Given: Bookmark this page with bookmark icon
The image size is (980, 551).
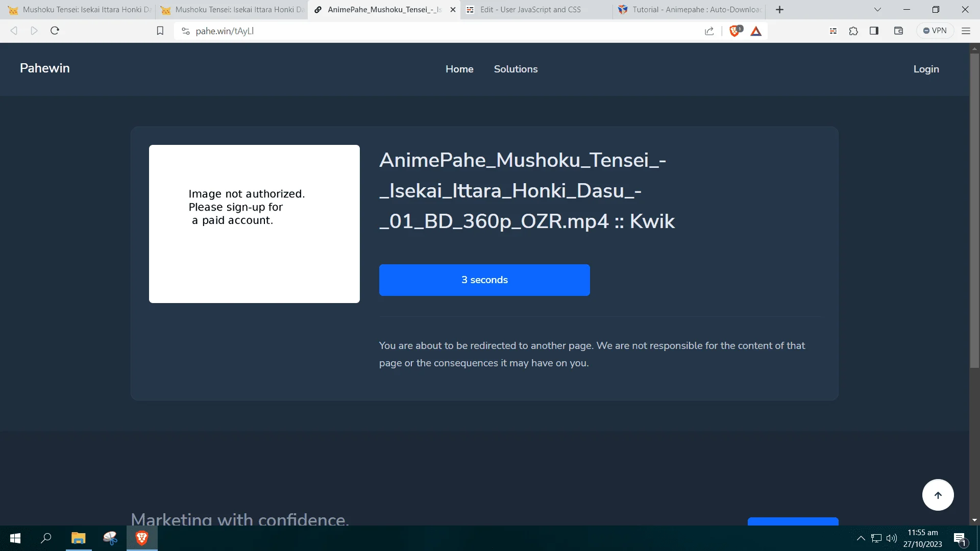Looking at the screenshot, I should [160, 31].
